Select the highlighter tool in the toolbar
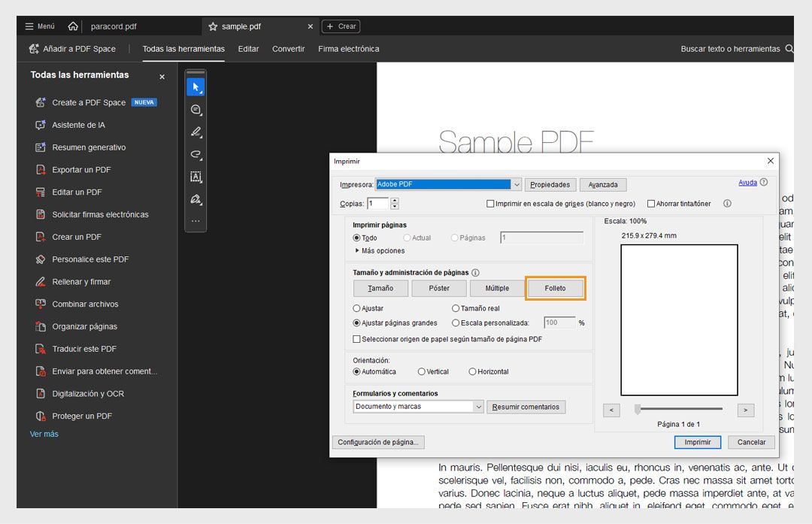Screen dimensions: 812x524 tap(195, 132)
